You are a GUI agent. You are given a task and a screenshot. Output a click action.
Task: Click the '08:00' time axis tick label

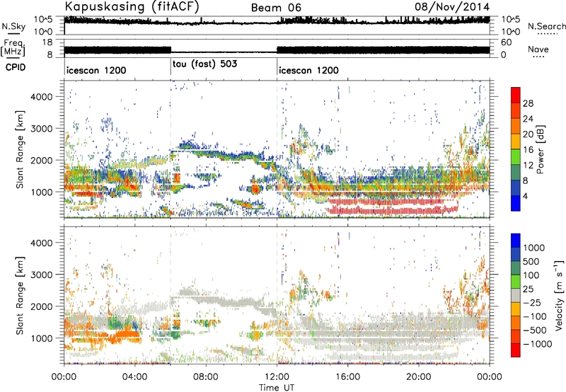click(206, 377)
